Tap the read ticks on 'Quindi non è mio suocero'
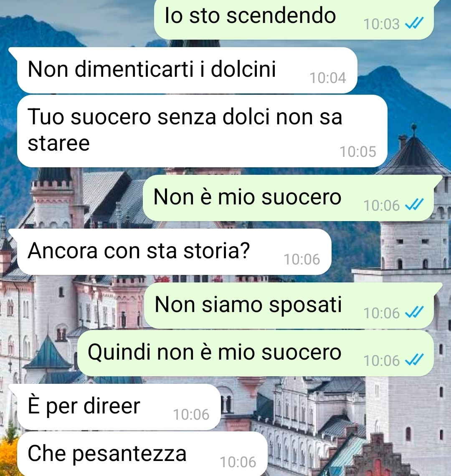This screenshot has width=451, height=476. (414, 360)
